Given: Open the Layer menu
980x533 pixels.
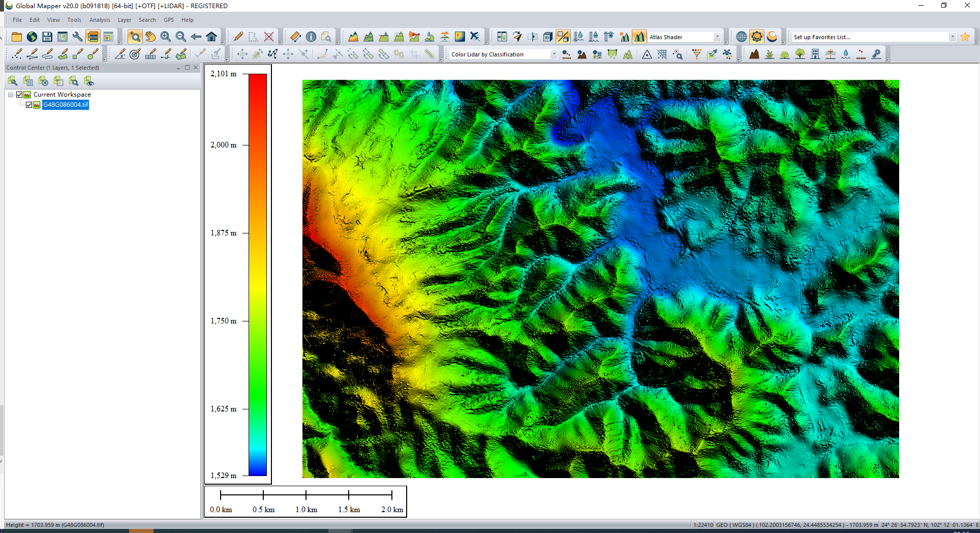Looking at the screenshot, I should pos(125,20).
